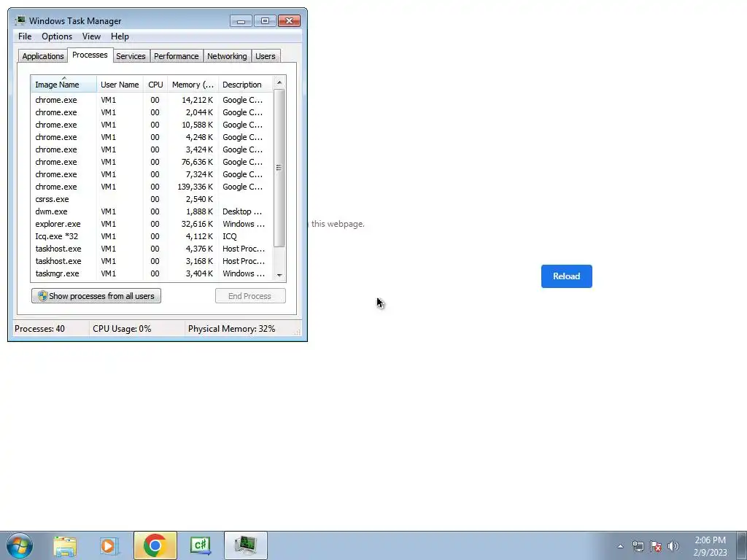The height and width of the screenshot is (560, 747).
Task: Click the Reload button on webpage
Action: (566, 276)
